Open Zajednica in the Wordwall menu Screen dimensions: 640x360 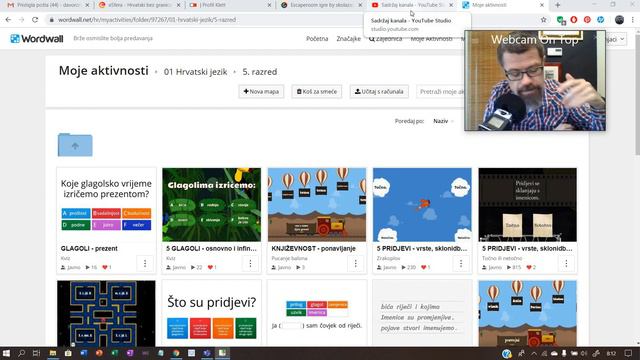(x=386, y=39)
